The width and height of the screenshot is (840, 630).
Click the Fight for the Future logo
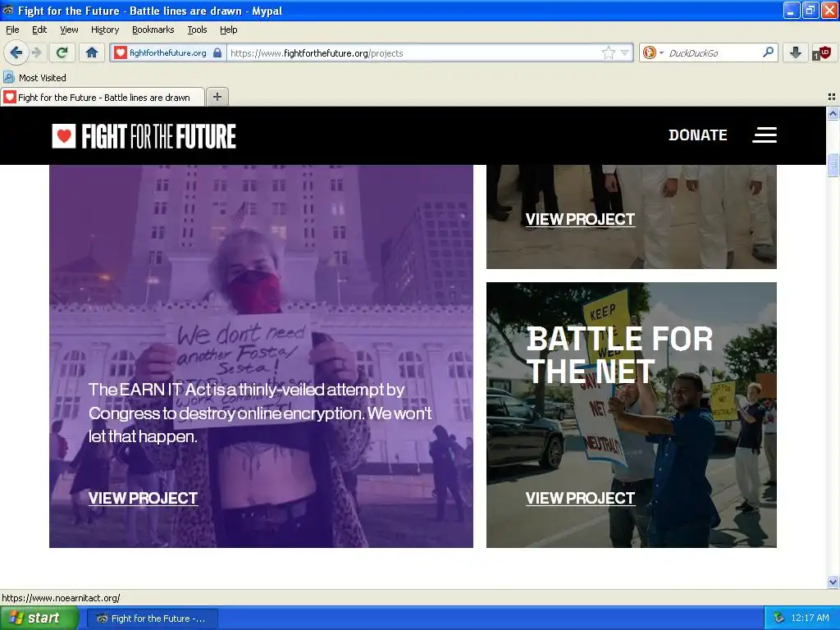[x=144, y=136]
